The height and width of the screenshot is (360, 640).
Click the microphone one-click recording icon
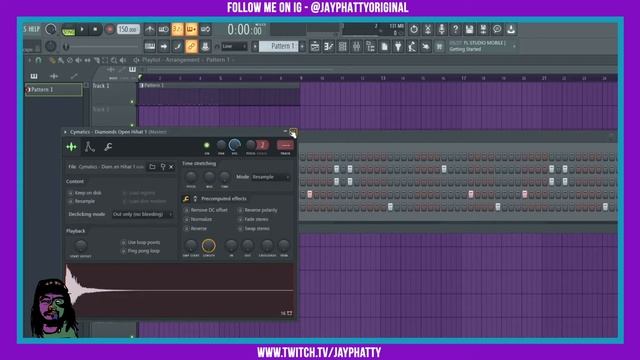442,29
